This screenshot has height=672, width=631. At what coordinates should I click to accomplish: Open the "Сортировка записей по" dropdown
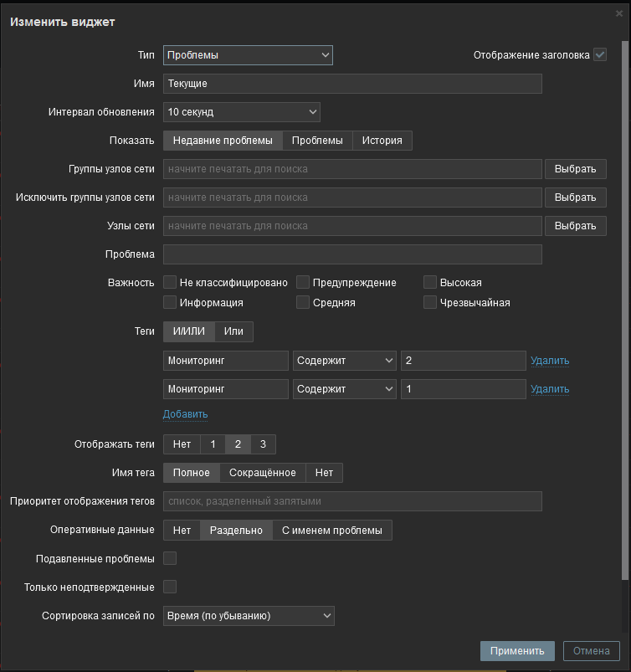coord(248,615)
